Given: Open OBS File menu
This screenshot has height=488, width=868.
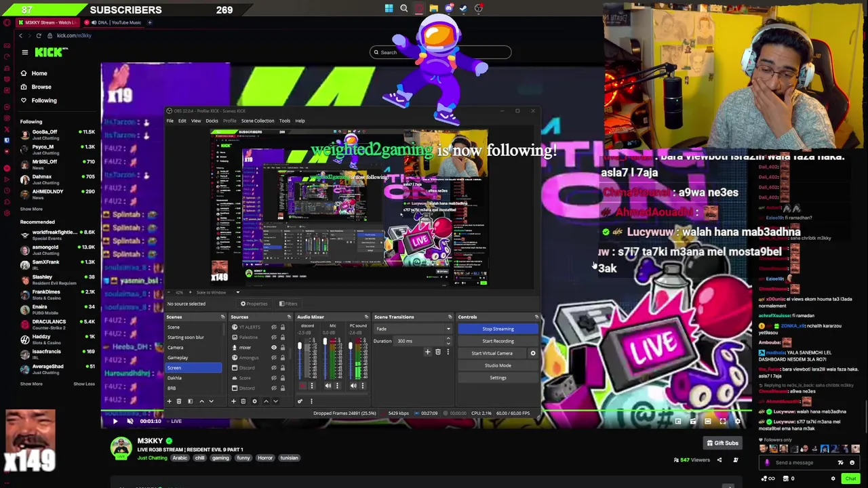Looking at the screenshot, I should [x=170, y=121].
